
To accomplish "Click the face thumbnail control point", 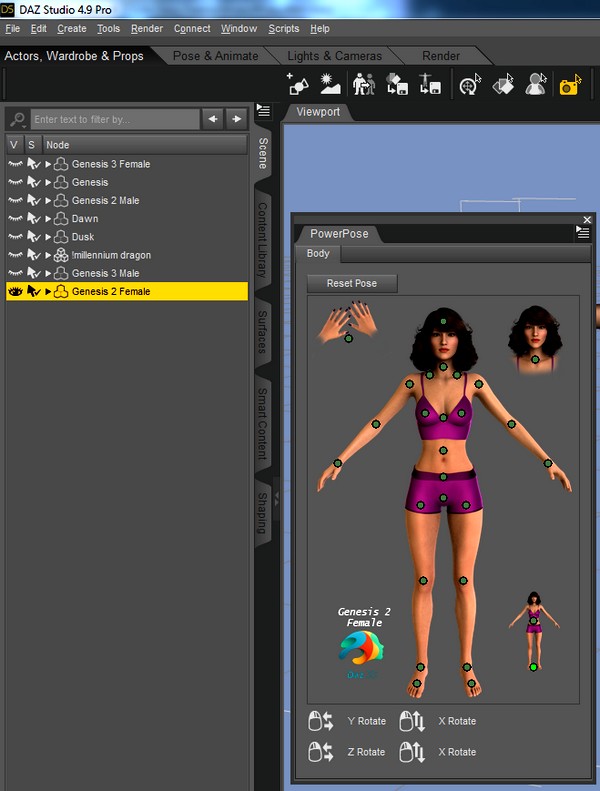I will pyautogui.click(x=535, y=359).
